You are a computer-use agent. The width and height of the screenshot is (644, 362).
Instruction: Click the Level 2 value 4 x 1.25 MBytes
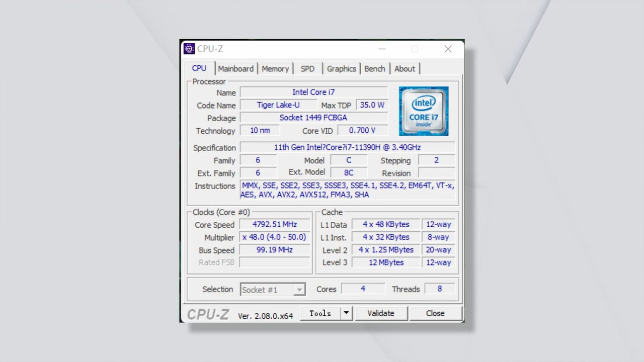(x=386, y=249)
